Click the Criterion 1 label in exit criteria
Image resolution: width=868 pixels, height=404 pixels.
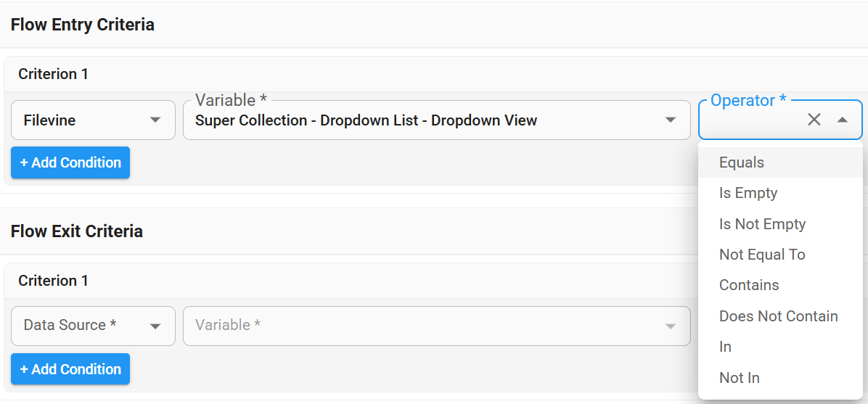click(53, 281)
